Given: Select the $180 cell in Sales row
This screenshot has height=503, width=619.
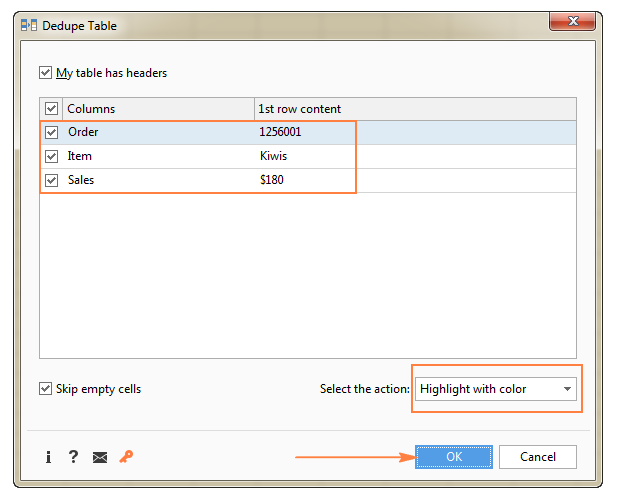Looking at the screenshot, I should click(273, 180).
